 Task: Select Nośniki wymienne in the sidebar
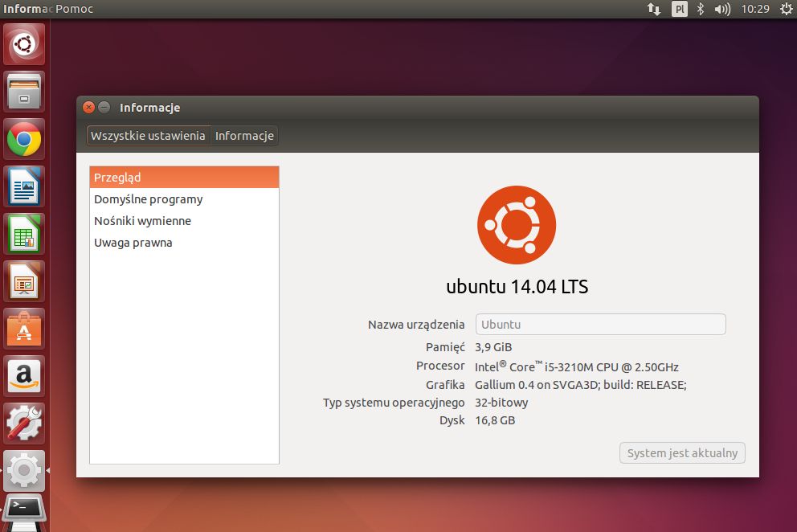[184, 221]
